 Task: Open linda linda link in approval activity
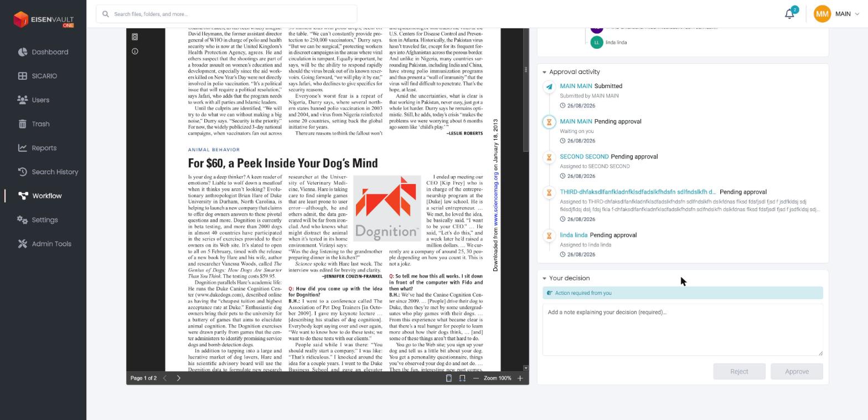(573, 235)
